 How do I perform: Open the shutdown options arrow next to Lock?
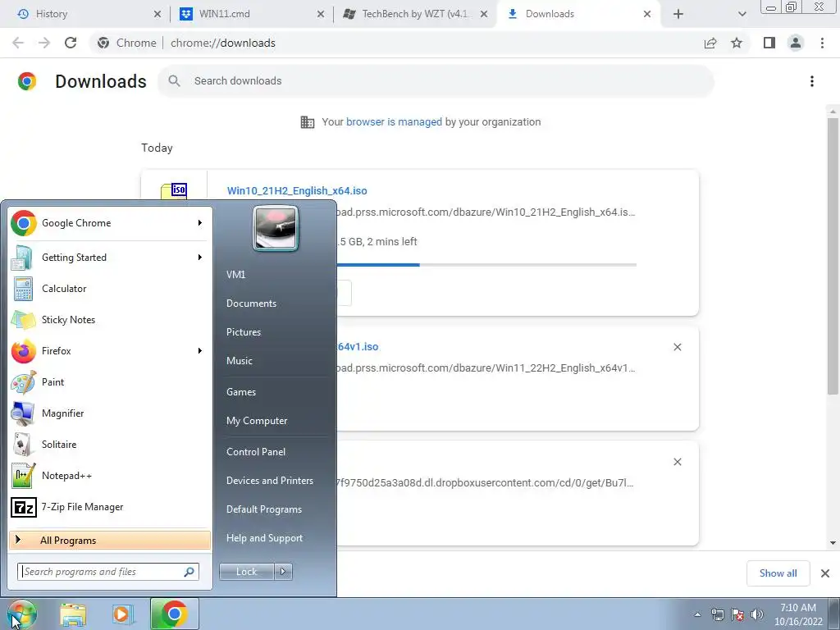point(283,572)
